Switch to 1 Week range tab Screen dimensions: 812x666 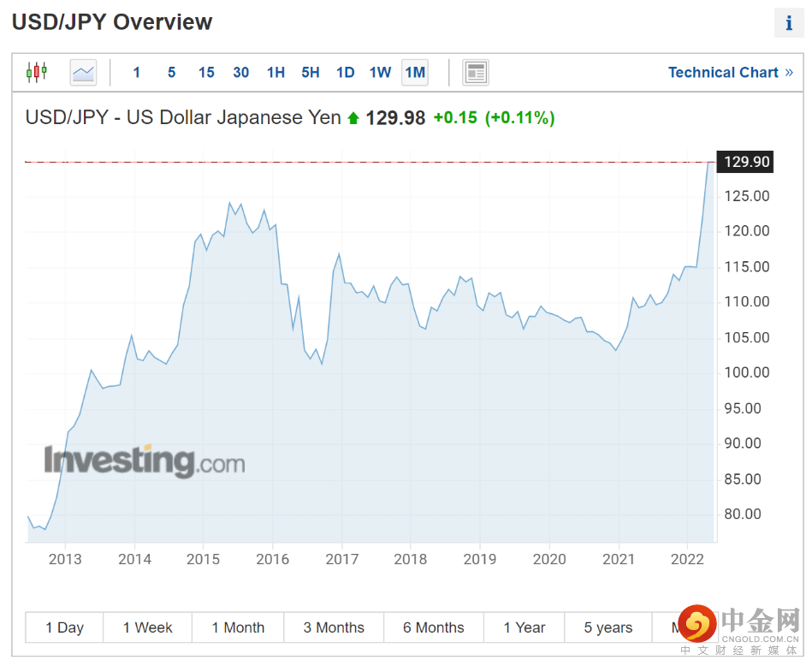click(x=147, y=627)
